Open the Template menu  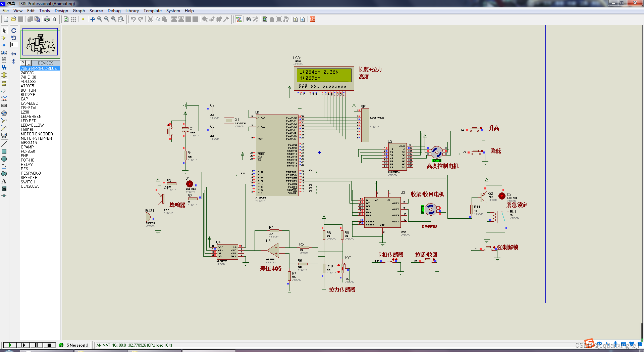point(153,10)
